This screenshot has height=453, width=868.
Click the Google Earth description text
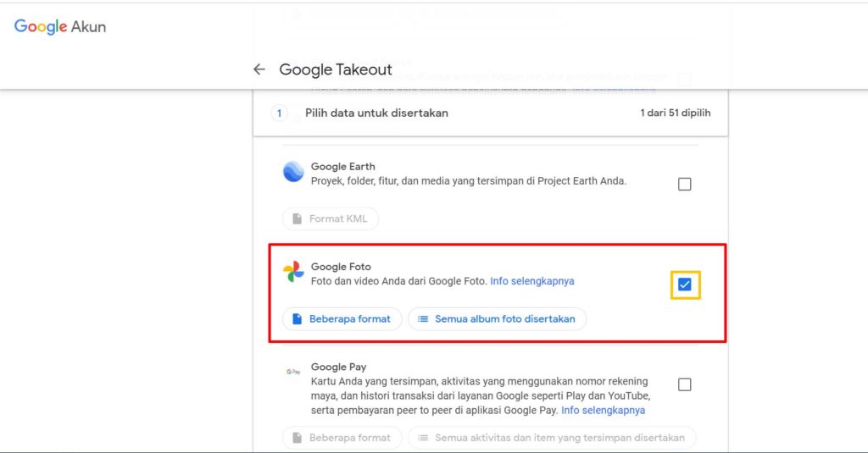click(x=468, y=181)
